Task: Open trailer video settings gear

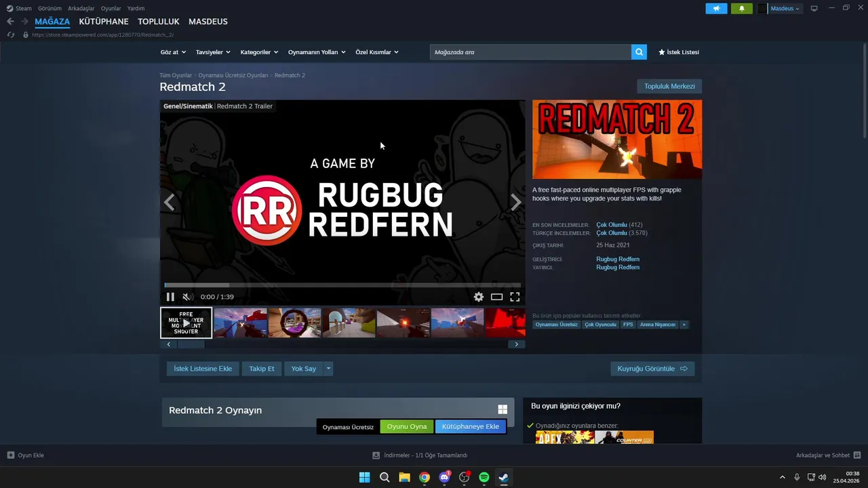Action: click(x=479, y=297)
